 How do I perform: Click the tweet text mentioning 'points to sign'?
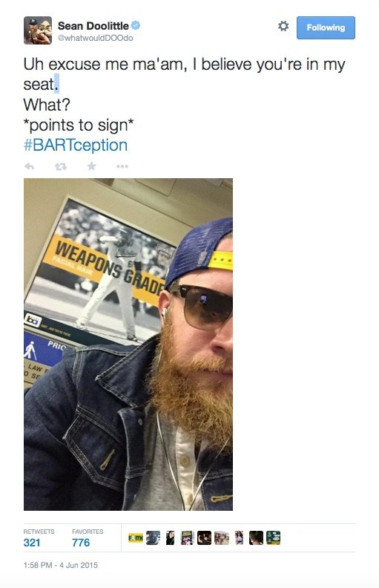click(79, 125)
